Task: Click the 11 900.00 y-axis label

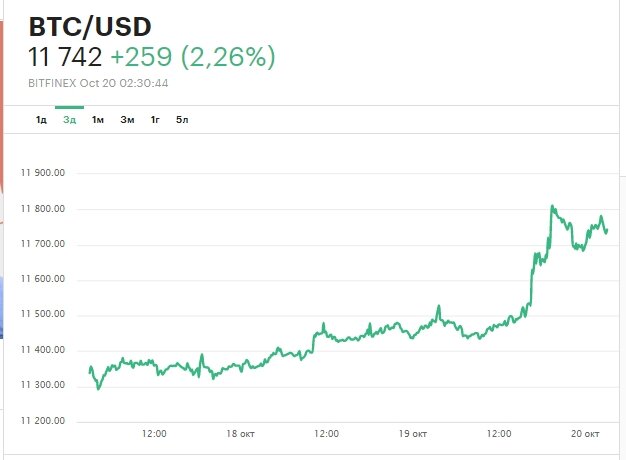Action: coord(42,173)
